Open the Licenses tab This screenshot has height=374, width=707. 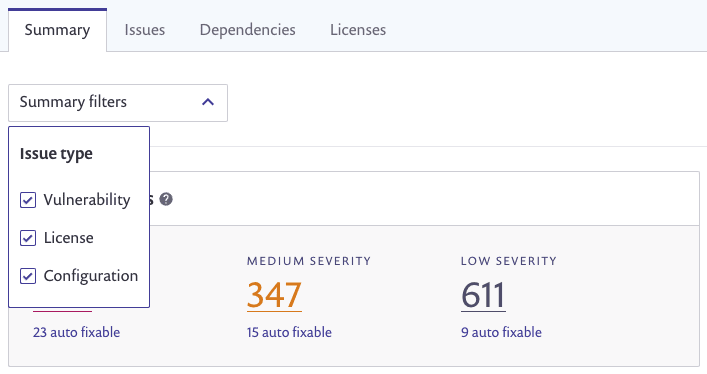(x=358, y=30)
